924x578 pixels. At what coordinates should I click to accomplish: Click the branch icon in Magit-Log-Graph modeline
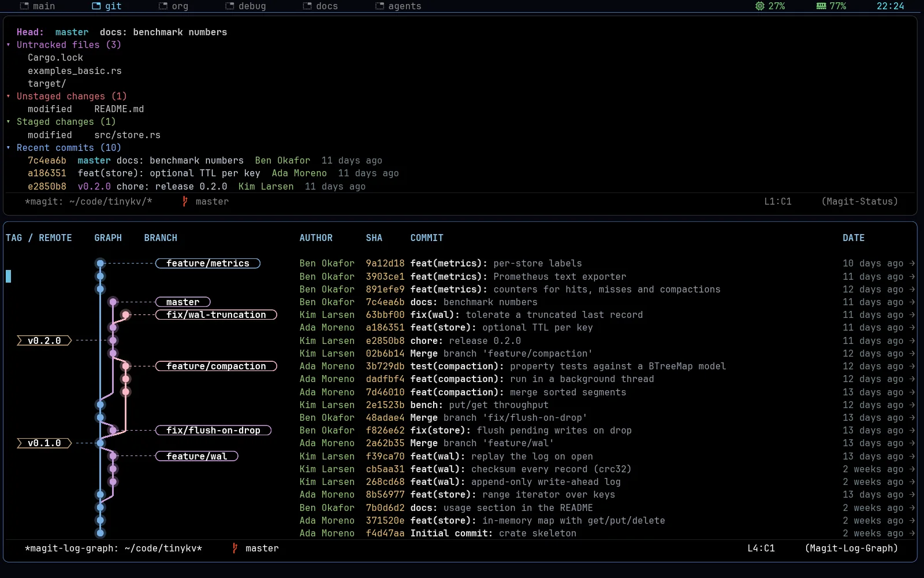coord(234,548)
